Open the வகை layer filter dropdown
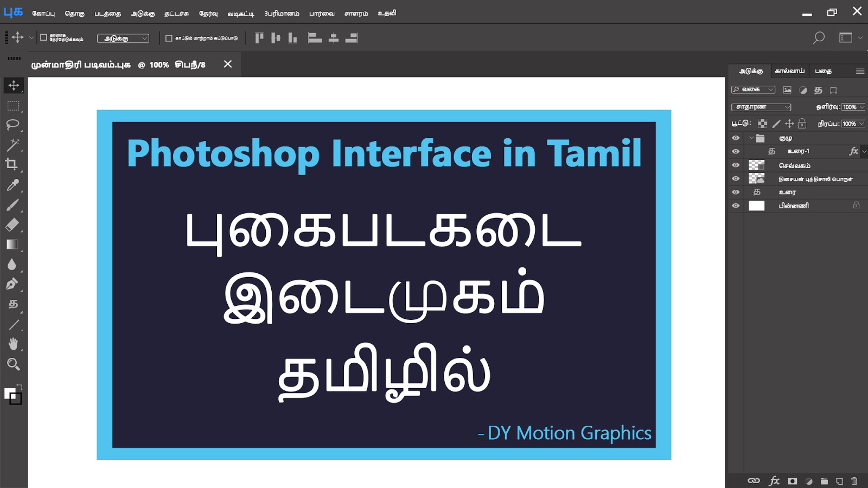 tap(753, 89)
